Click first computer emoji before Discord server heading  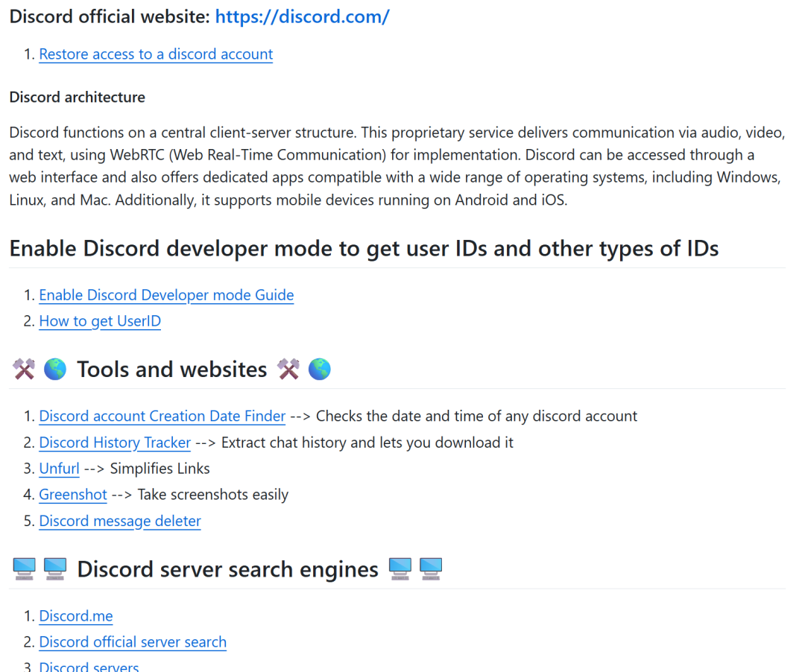point(24,569)
